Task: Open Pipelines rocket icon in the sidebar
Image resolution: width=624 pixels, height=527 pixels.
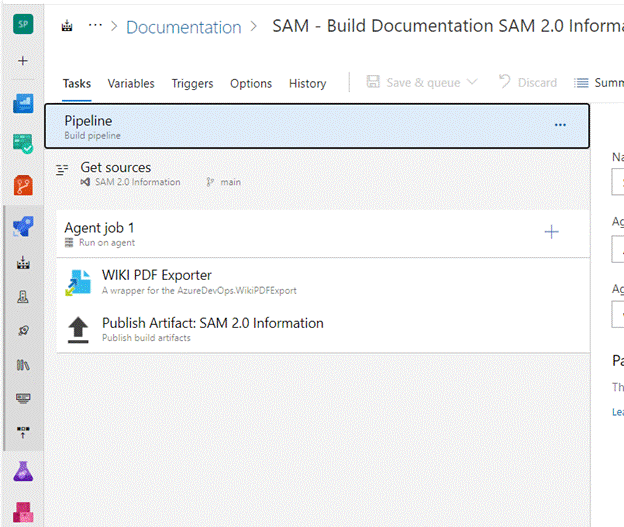Action: click(x=23, y=226)
